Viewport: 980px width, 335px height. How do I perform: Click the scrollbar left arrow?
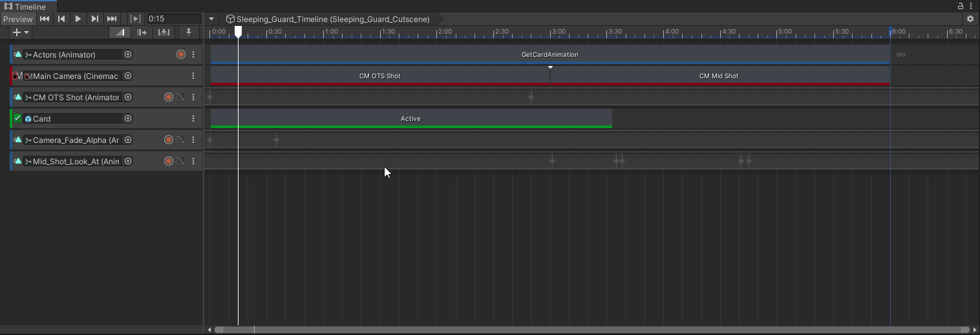(209, 330)
